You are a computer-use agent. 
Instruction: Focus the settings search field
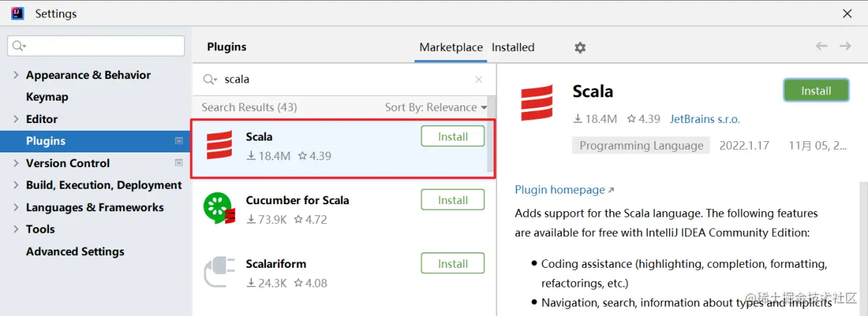96,46
